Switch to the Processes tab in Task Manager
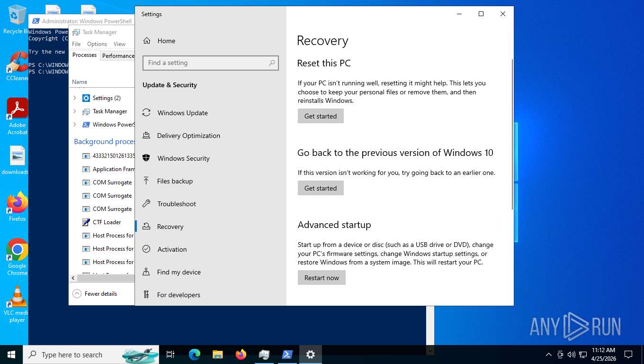 [x=85, y=55]
